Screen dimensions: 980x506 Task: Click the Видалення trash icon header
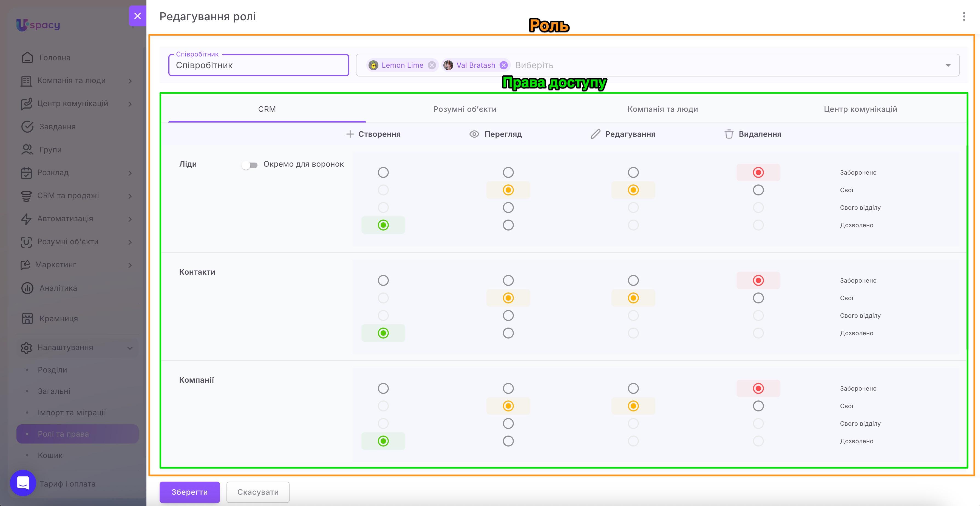729,134
